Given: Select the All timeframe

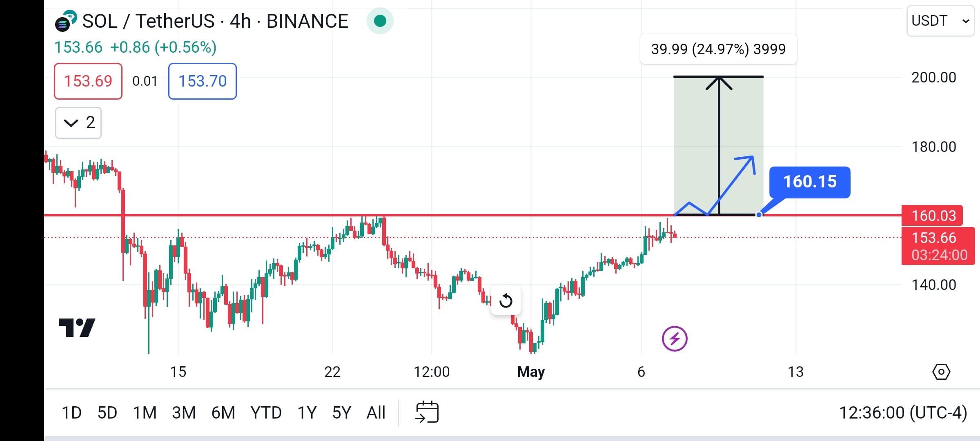Looking at the screenshot, I should point(376,412).
